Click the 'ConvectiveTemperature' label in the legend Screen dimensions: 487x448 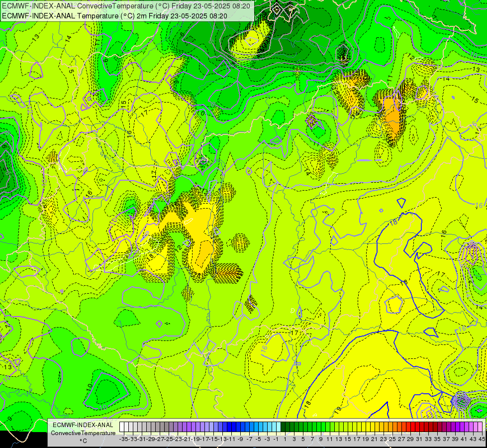[83, 433]
